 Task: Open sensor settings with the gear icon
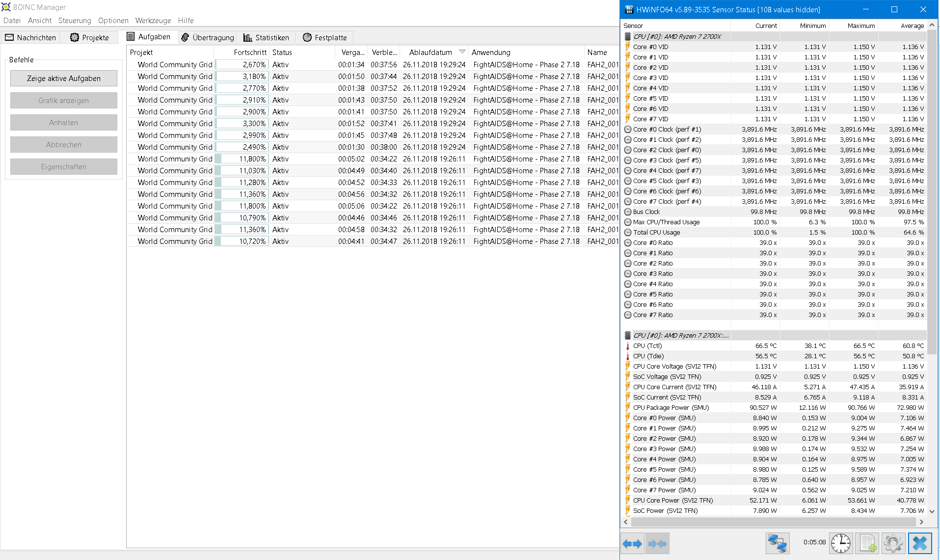pyautogui.click(x=893, y=543)
